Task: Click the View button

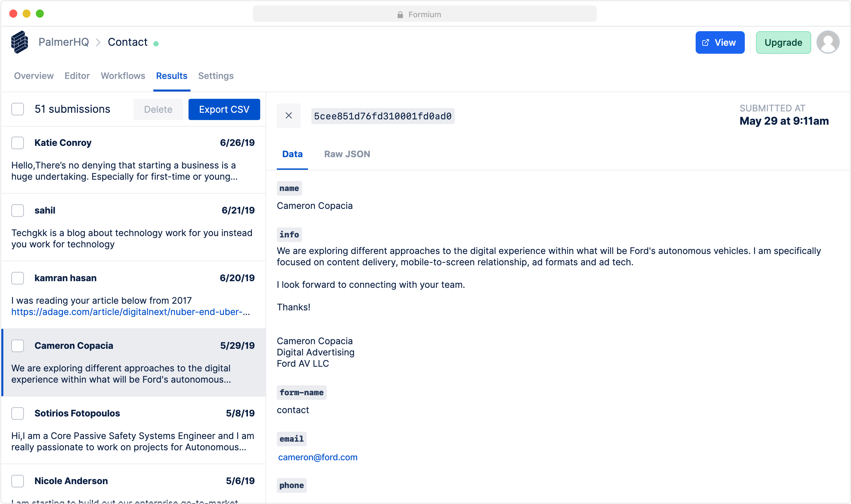Action: click(720, 42)
